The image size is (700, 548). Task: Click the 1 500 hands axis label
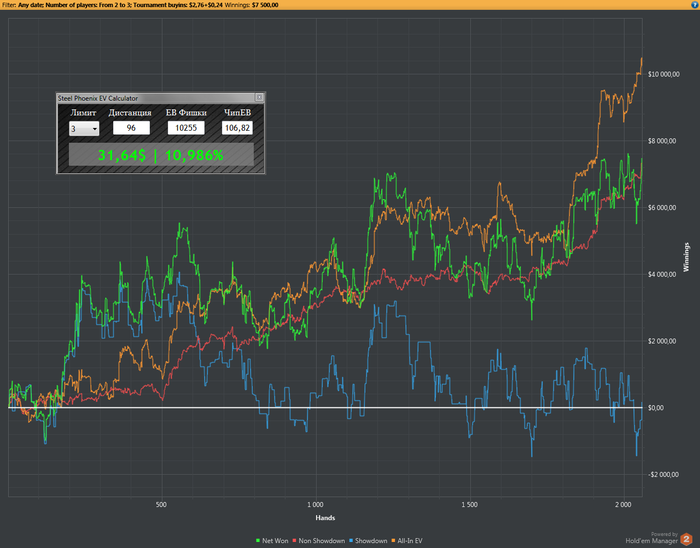(x=469, y=505)
